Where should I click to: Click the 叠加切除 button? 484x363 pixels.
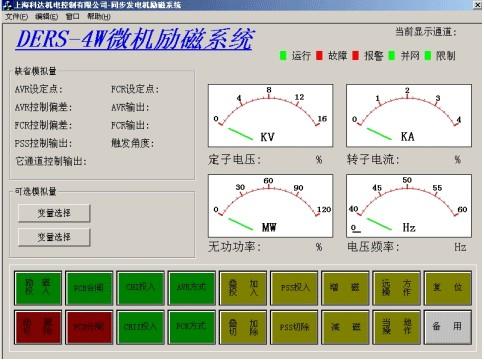(243, 327)
